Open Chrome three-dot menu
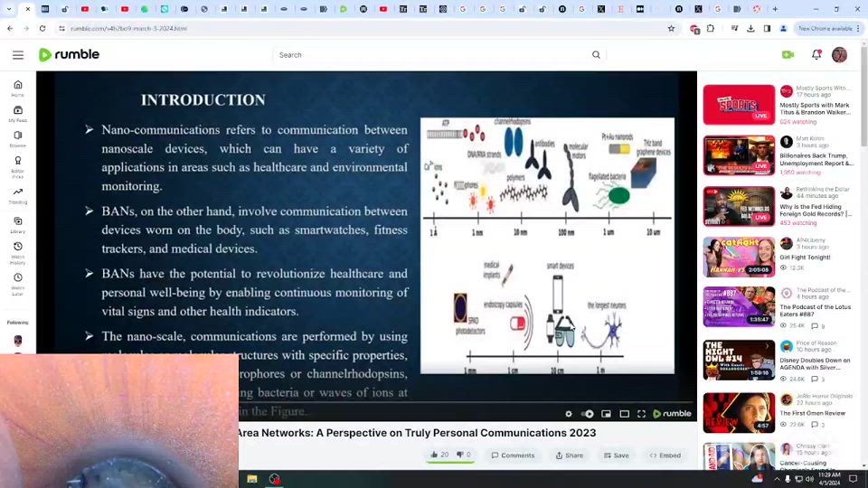 (x=857, y=28)
